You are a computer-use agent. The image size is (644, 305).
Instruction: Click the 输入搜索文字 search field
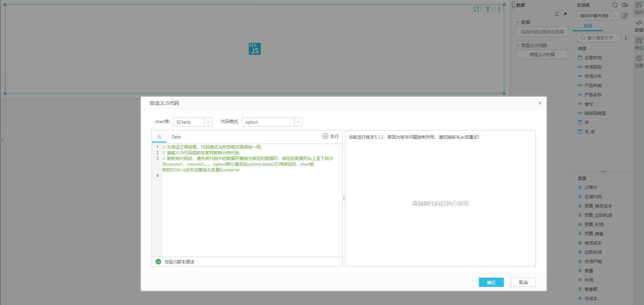pyautogui.click(x=601, y=38)
